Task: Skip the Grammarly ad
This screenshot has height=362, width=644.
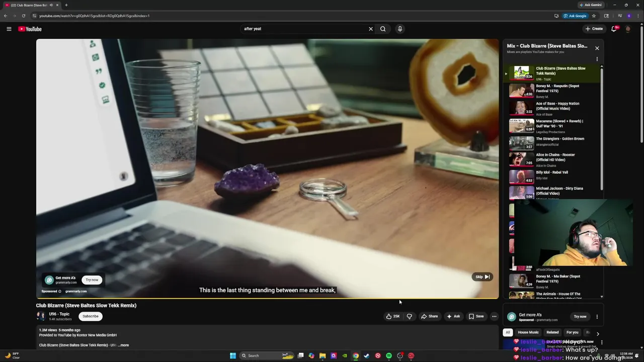Action: (482, 277)
